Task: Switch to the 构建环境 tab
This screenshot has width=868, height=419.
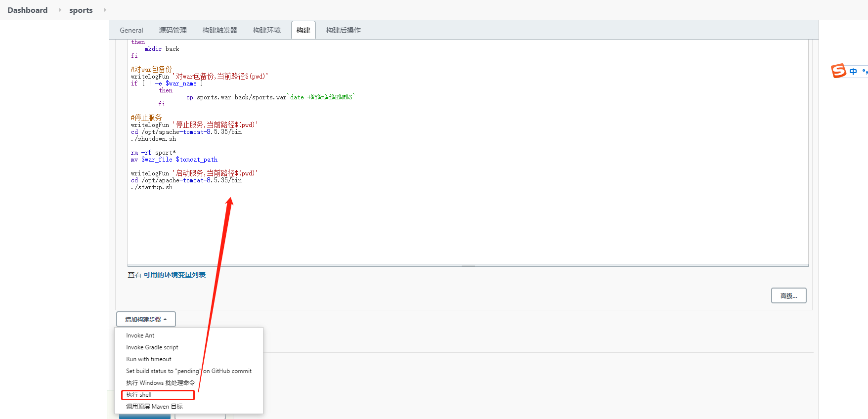Action: (267, 30)
